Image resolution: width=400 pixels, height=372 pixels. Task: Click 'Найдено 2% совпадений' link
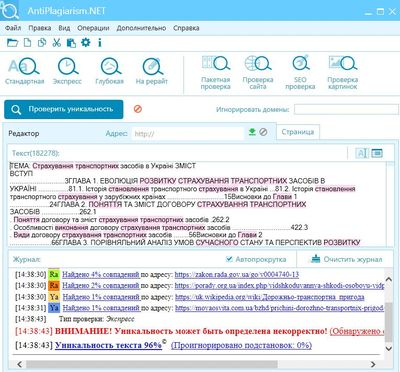[x=101, y=286]
